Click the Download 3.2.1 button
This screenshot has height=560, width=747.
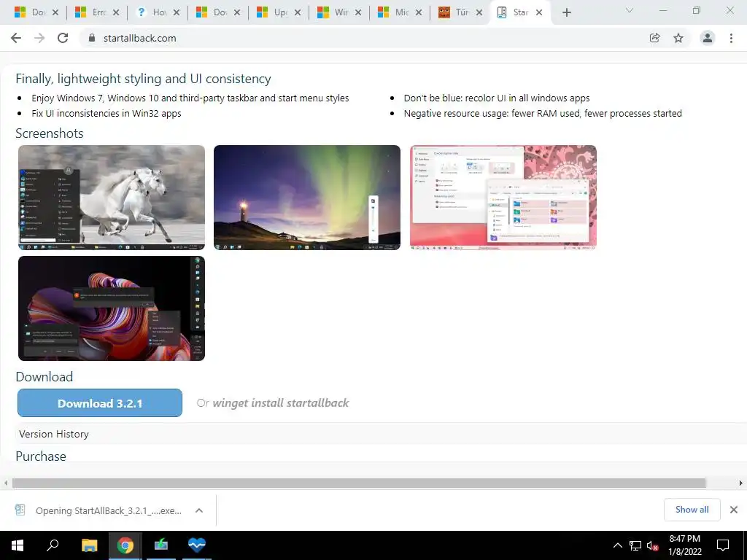[x=100, y=402]
